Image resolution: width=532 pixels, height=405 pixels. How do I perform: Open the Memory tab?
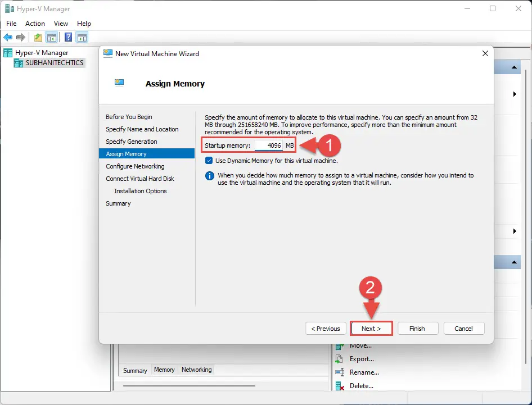click(x=164, y=370)
